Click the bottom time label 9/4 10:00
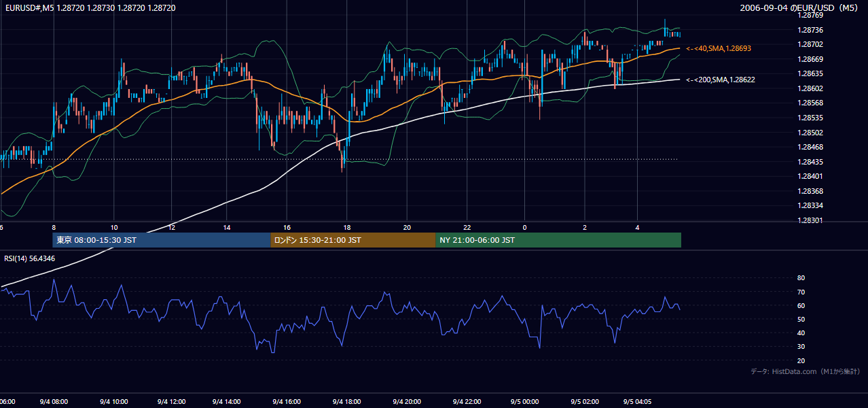This screenshot has width=868, height=408. (x=113, y=402)
